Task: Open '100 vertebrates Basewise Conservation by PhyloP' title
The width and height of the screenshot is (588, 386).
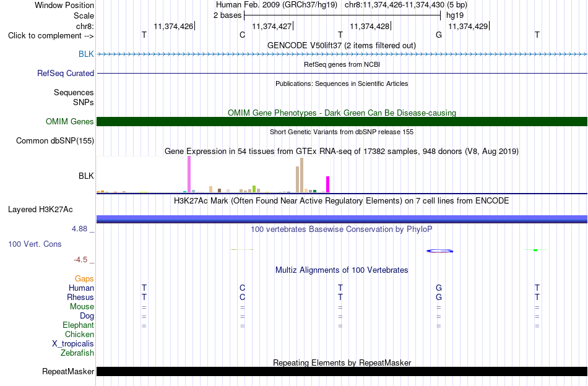Action: click(342, 229)
